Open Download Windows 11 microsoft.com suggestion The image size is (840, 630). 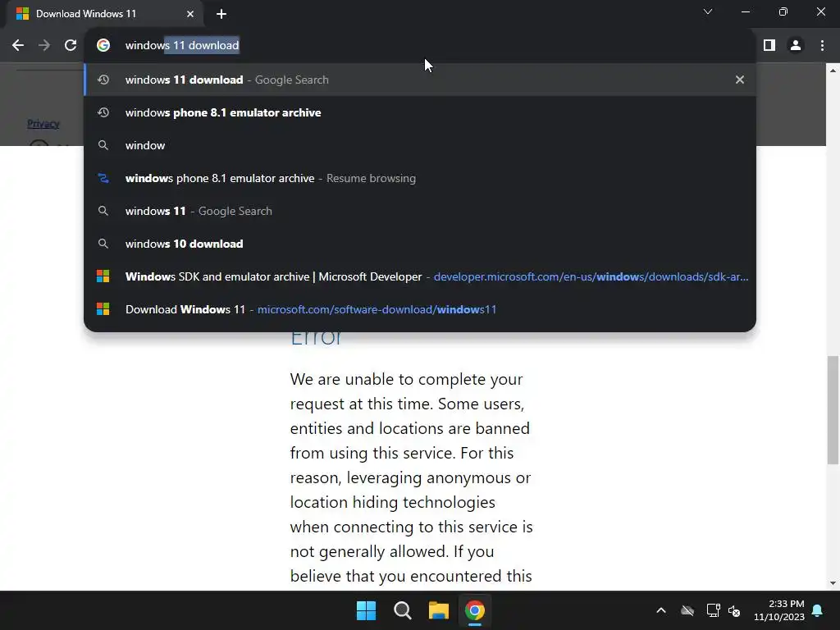[x=420, y=309]
